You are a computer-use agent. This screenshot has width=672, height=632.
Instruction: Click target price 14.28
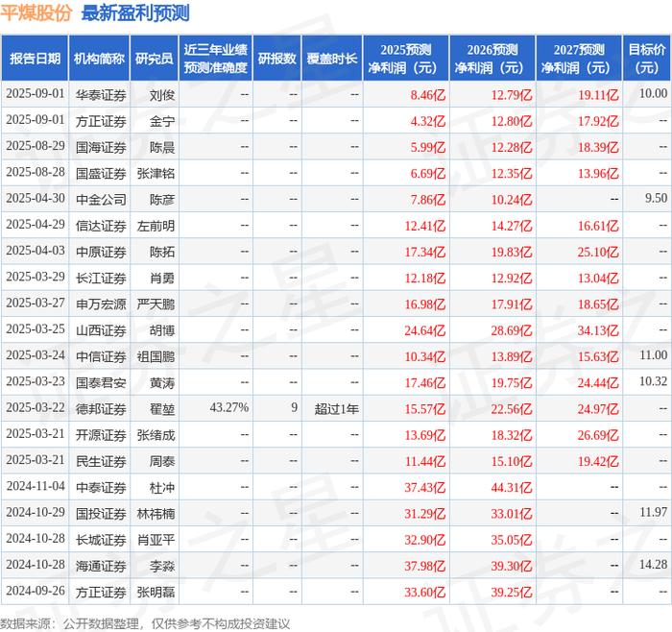pyautogui.click(x=653, y=564)
